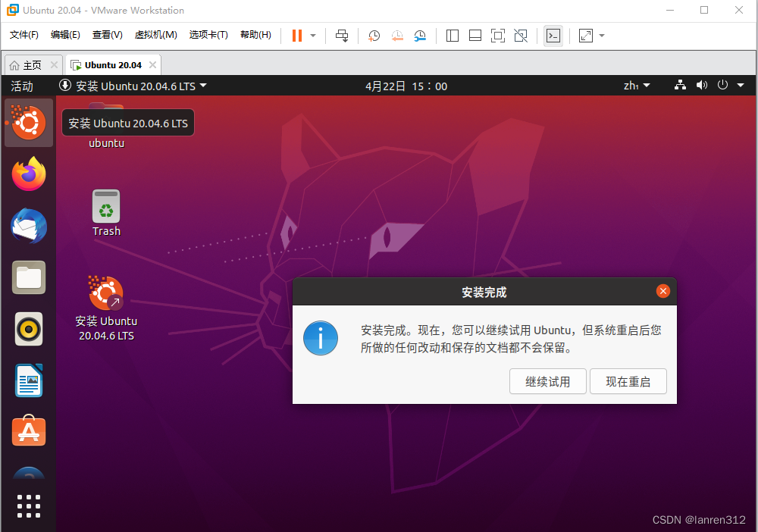This screenshot has height=532, width=758.
Task: Open the 安装 Ubuntu 20.04.6 LTS app menu
Action: (133, 86)
